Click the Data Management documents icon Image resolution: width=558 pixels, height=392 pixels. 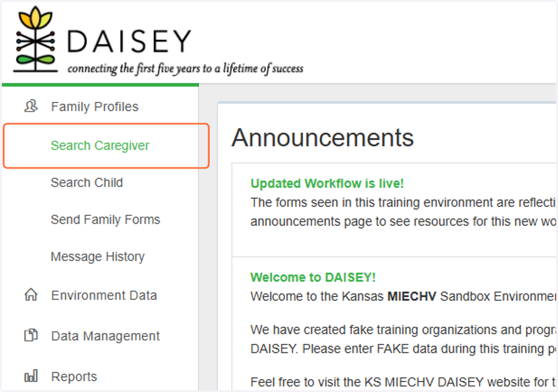pyautogui.click(x=31, y=335)
